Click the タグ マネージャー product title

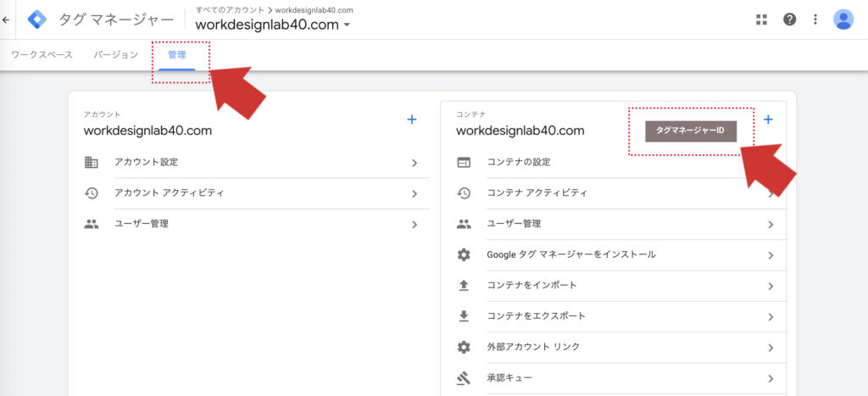tap(116, 20)
